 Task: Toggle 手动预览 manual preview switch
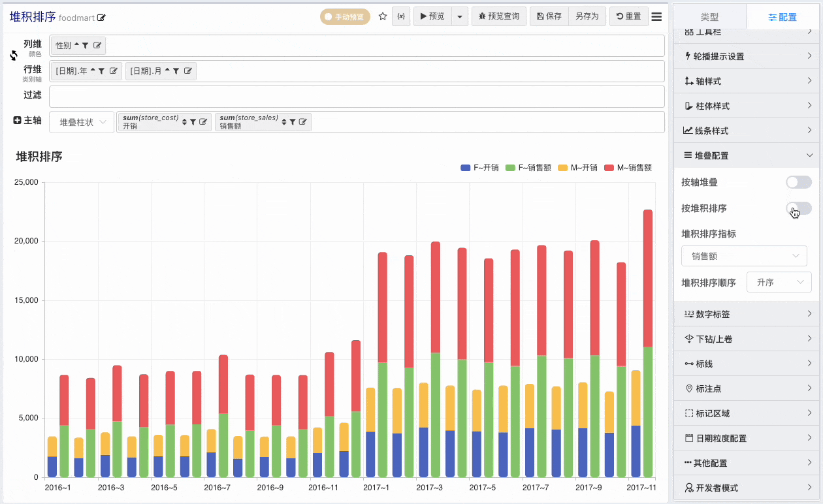click(345, 17)
